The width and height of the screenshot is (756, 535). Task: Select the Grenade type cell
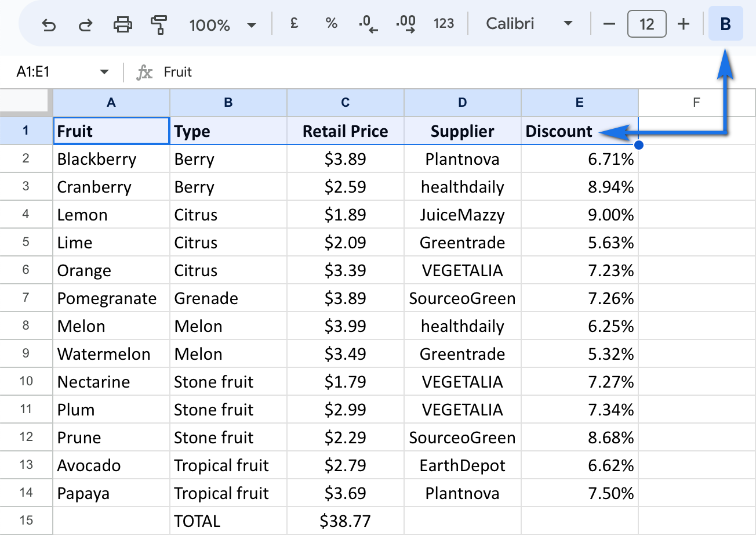(x=228, y=298)
